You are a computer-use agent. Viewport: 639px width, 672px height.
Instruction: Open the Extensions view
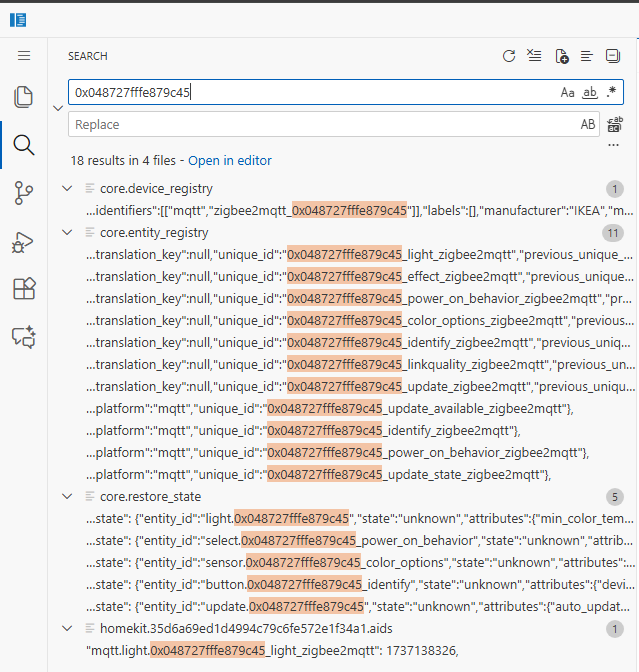click(x=23, y=290)
